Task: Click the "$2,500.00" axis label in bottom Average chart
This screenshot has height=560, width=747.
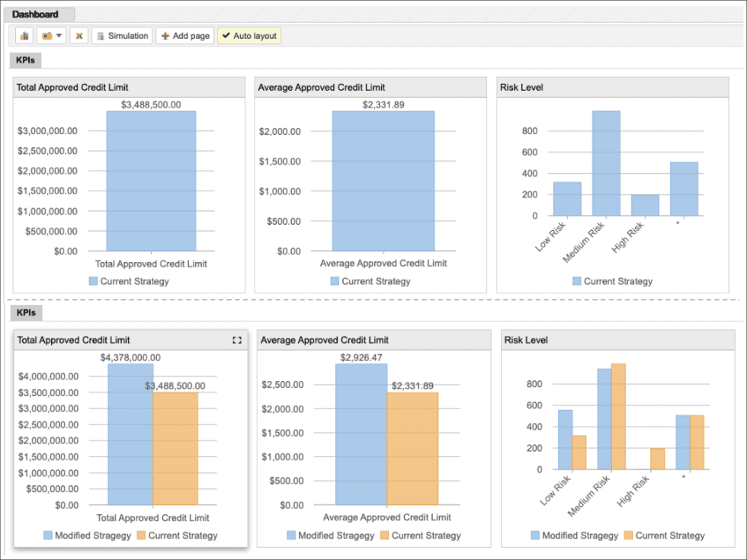Action: click(x=283, y=385)
